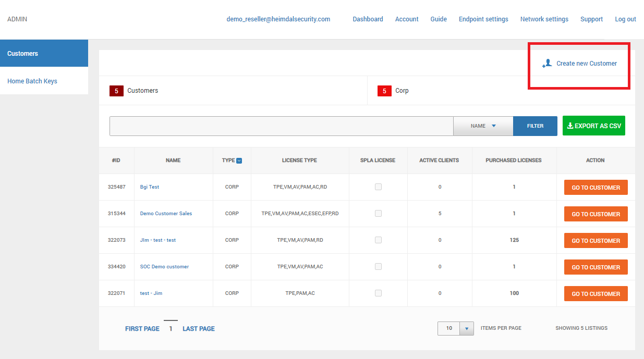
Task: Open the Guide menu item
Action: pos(439,19)
